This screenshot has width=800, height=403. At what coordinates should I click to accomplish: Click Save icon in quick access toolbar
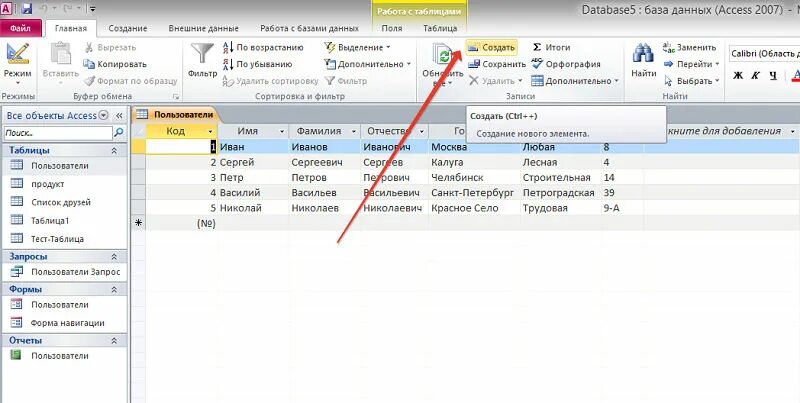(27, 9)
